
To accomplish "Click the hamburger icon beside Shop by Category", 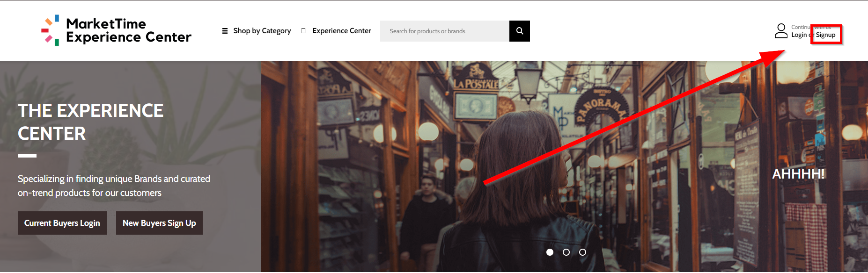I will (x=225, y=31).
